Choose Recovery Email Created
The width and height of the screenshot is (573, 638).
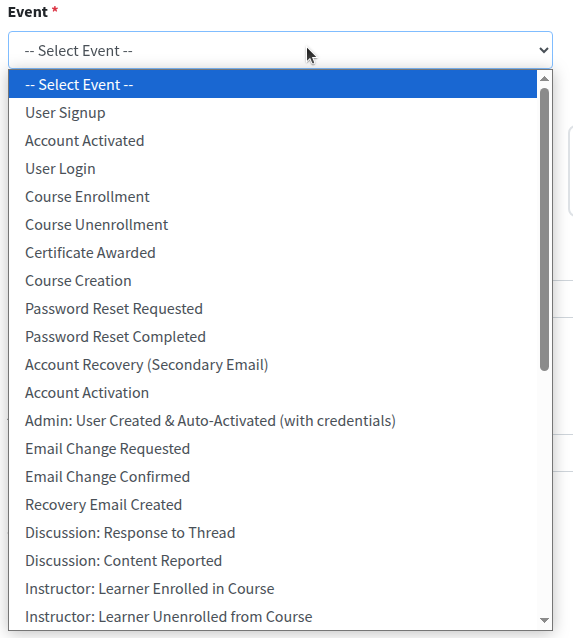tap(273, 505)
